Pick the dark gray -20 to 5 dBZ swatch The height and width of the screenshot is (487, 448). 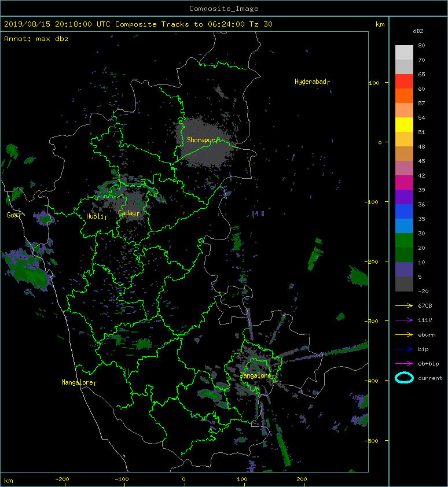[x=404, y=283]
